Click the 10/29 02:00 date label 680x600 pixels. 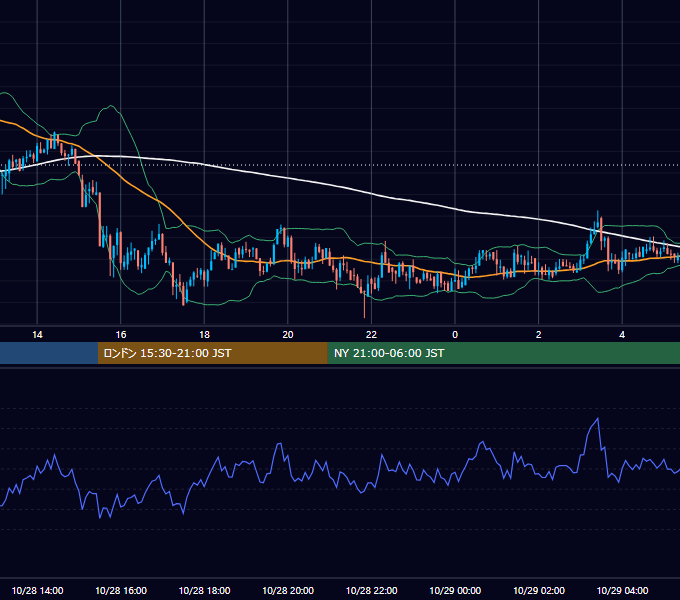click(x=539, y=590)
